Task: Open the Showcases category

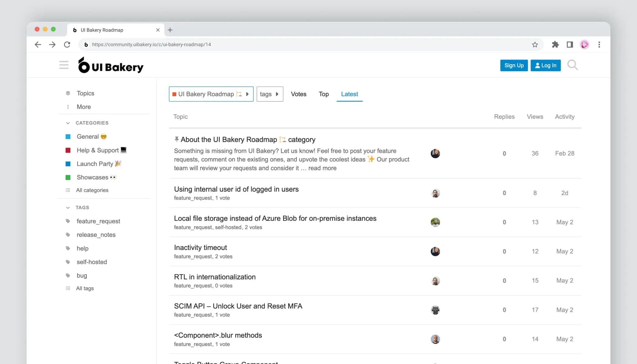Action: tap(96, 177)
